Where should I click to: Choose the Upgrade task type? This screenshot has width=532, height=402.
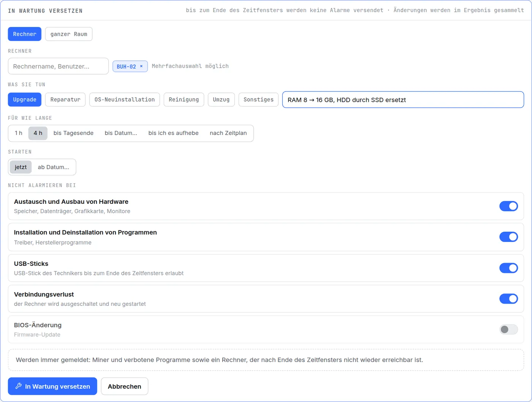(x=25, y=100)
